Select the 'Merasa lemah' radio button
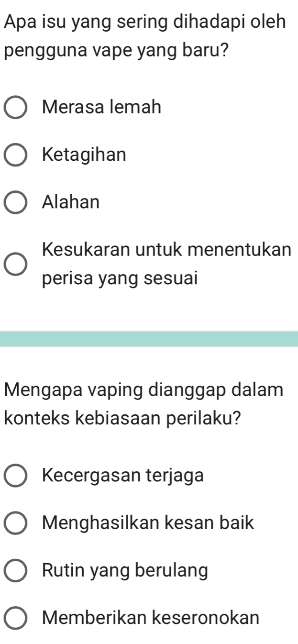 [16, 108]
